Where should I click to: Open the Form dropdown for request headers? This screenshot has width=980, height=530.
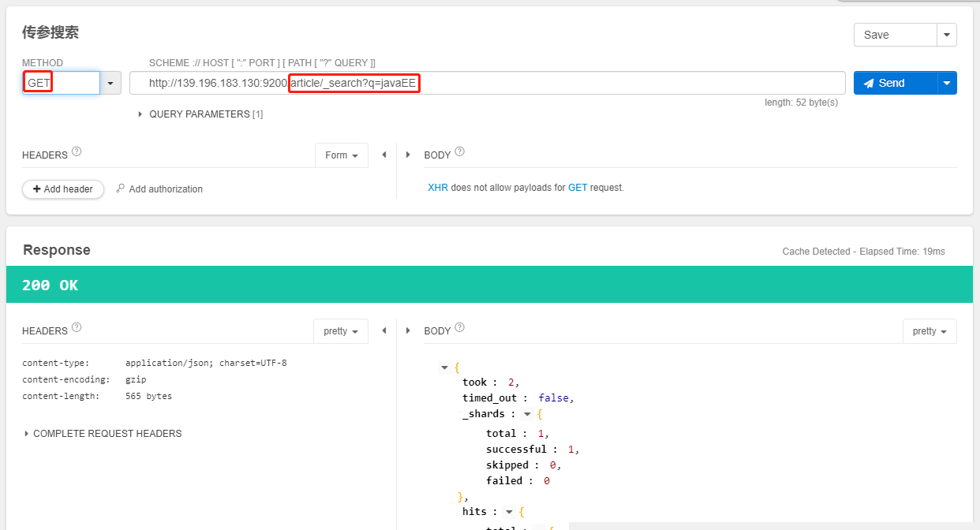tap(342, 155)
